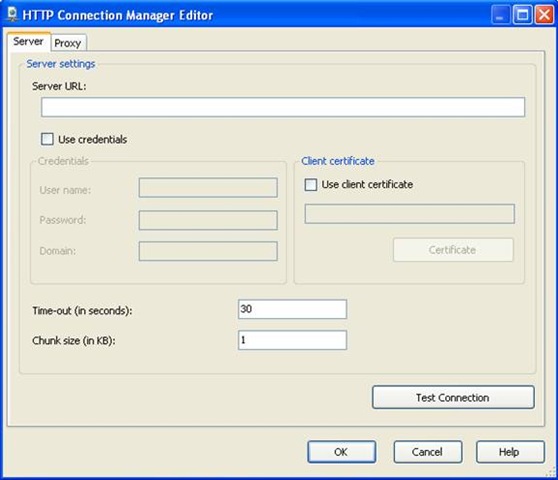Click the Cancel button
This screenshot has width=558, height=480.
(428, 452)
